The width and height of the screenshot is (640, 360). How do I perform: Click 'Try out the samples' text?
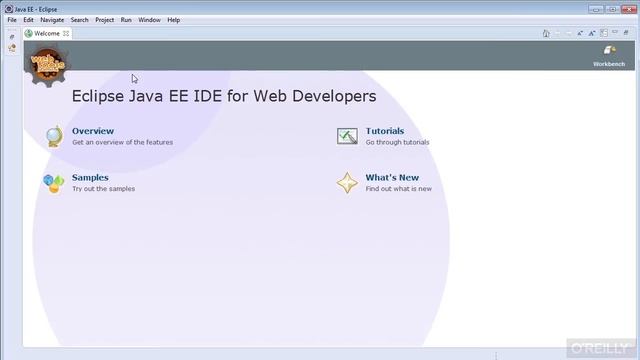(x=103, y=189)
